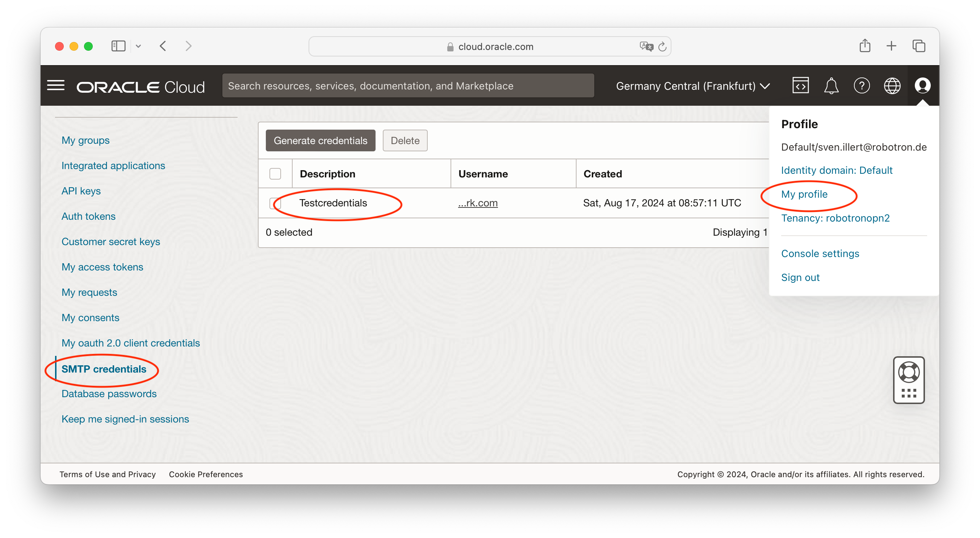This screenshot has width=980, height=538.
Task: Click the dotted grid handle below lifebuoy
Action: (x=909, y=393)
